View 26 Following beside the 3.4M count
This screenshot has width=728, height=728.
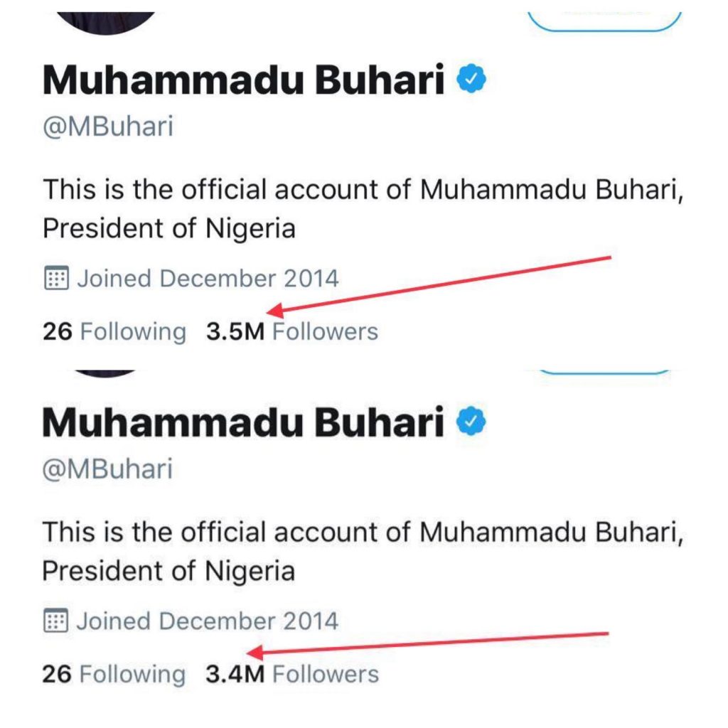[x=114, y=674]
